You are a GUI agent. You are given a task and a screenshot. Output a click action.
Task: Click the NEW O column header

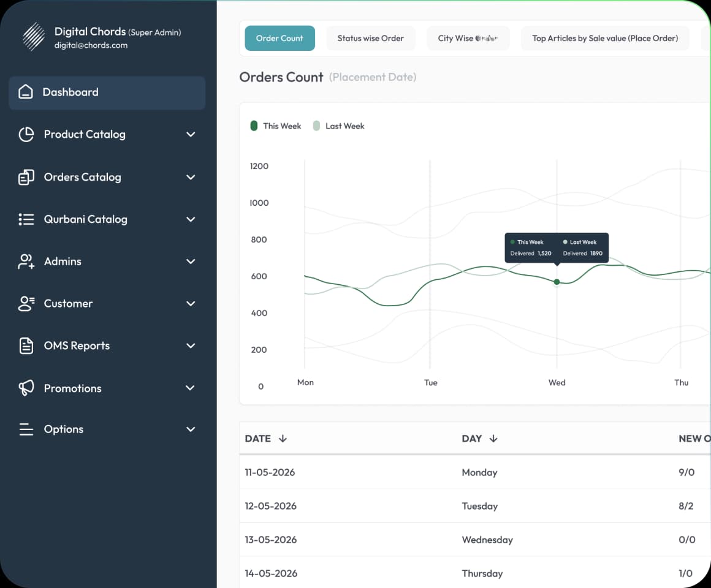(x=694, y=439)
